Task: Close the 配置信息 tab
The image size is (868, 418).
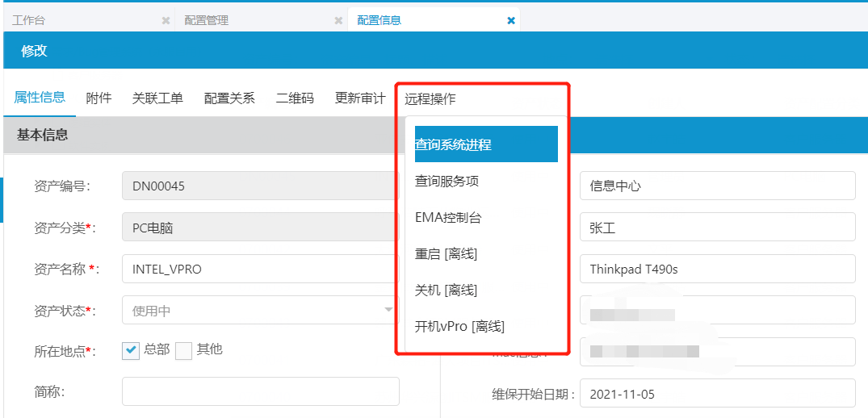Action: click(511, 20)
